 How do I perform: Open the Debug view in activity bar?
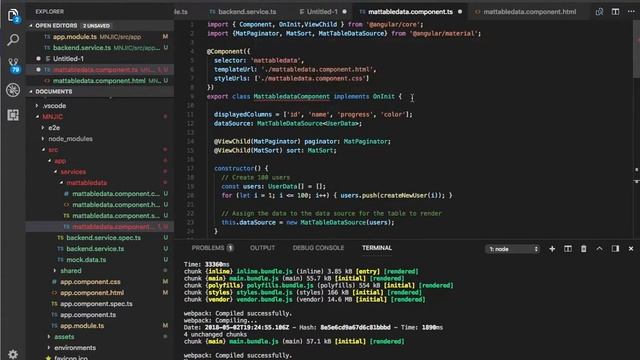(13, 90)
